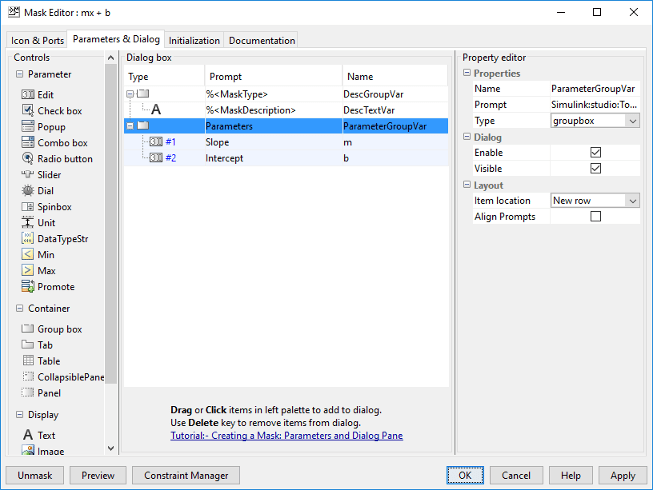Select the Dial control icon
The width and height of the screenshot is (653, 490).
(x=27, y=191)
